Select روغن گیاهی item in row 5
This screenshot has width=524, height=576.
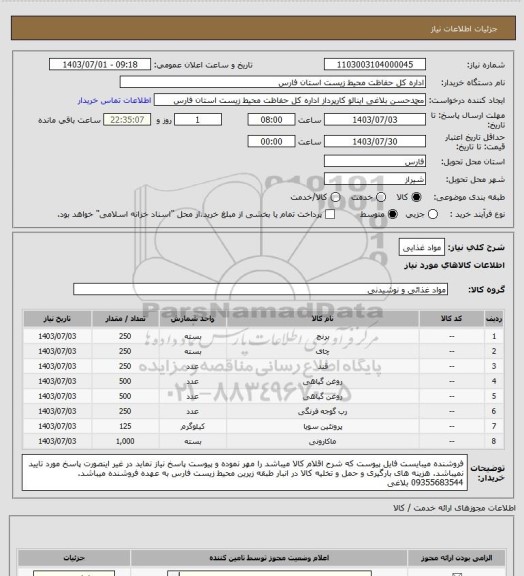tap(323, 397)
